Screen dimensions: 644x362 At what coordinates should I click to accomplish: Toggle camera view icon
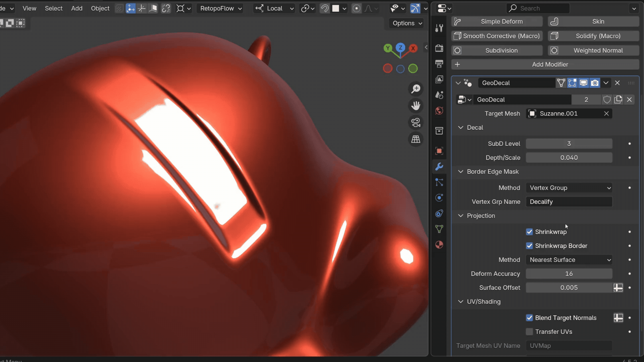pos(416,122)
